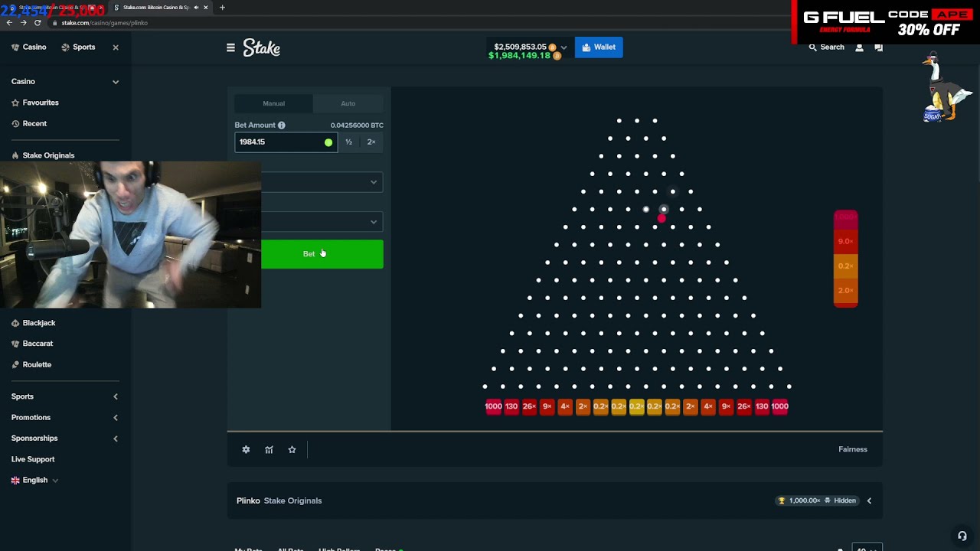Go forward in the browser

(23, 23)
